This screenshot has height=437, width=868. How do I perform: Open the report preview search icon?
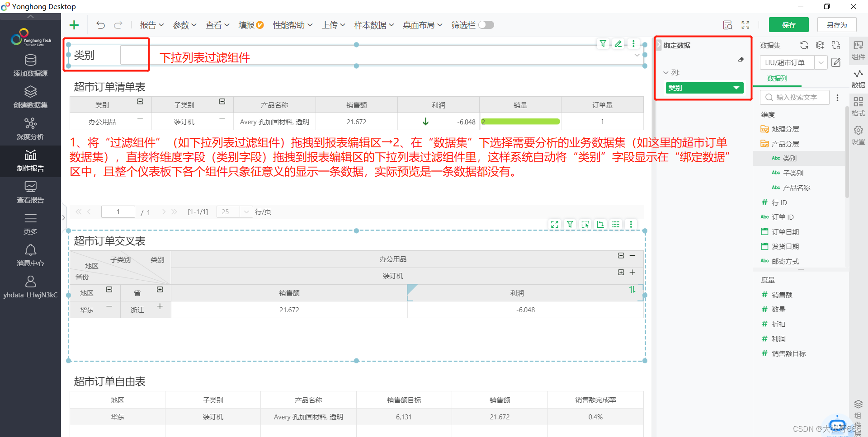coord(727,25)
